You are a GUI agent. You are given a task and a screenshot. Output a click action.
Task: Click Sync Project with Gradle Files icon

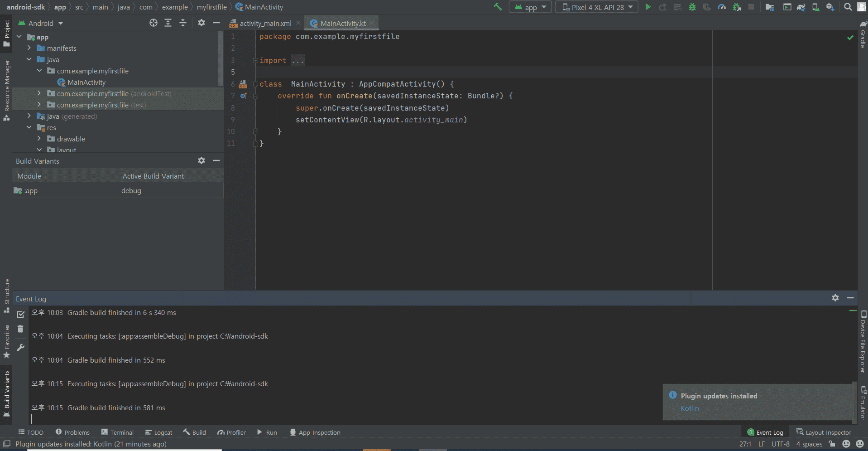801,7
